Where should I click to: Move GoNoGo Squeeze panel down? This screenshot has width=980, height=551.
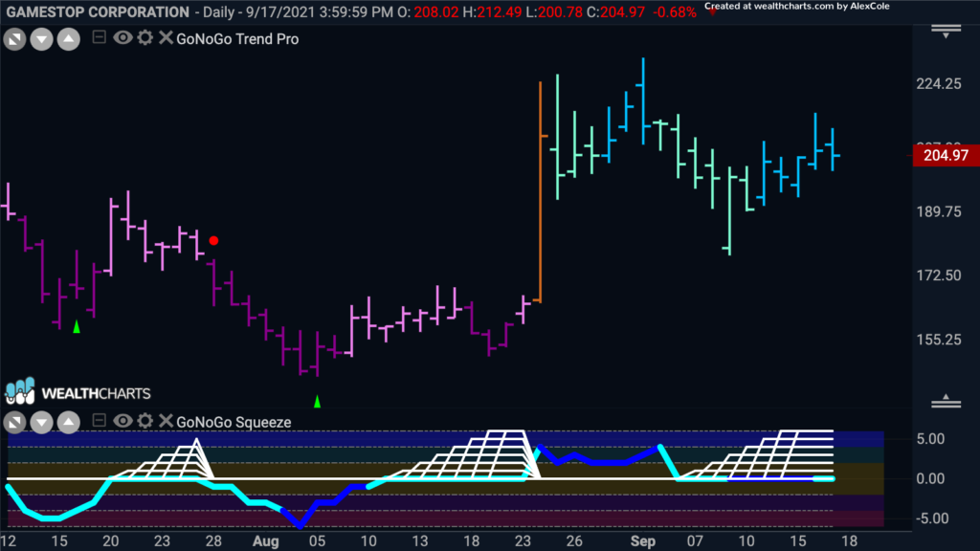(42, 423)
